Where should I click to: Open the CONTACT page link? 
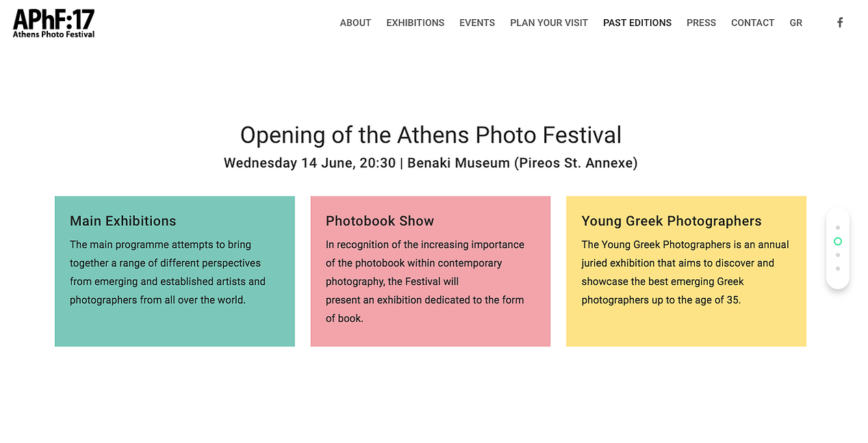753,23
